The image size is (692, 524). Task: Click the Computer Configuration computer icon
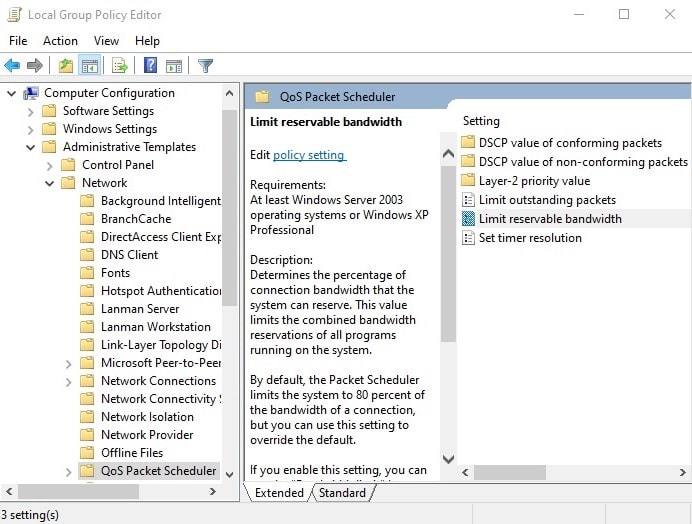point(31,93)
